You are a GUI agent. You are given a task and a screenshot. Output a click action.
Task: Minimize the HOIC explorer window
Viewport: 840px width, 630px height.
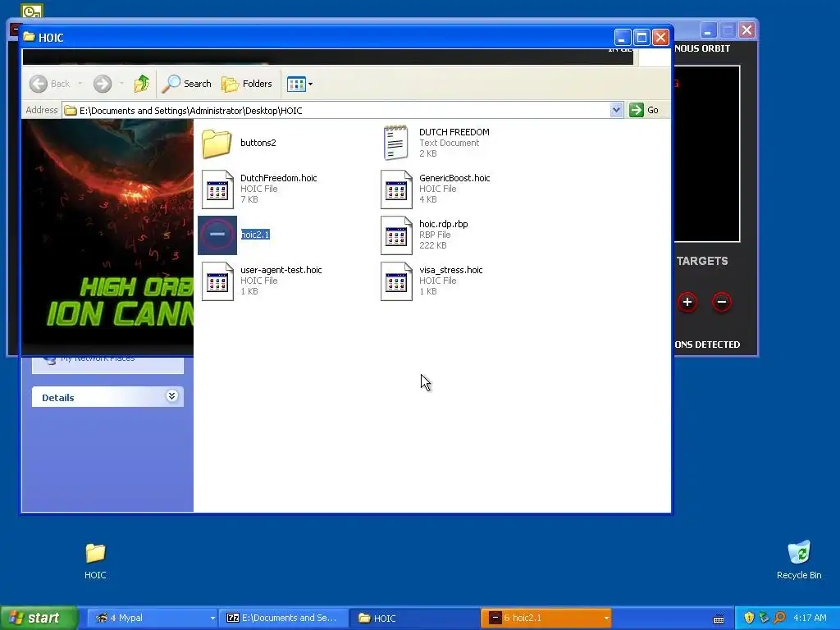click(622, 38)
